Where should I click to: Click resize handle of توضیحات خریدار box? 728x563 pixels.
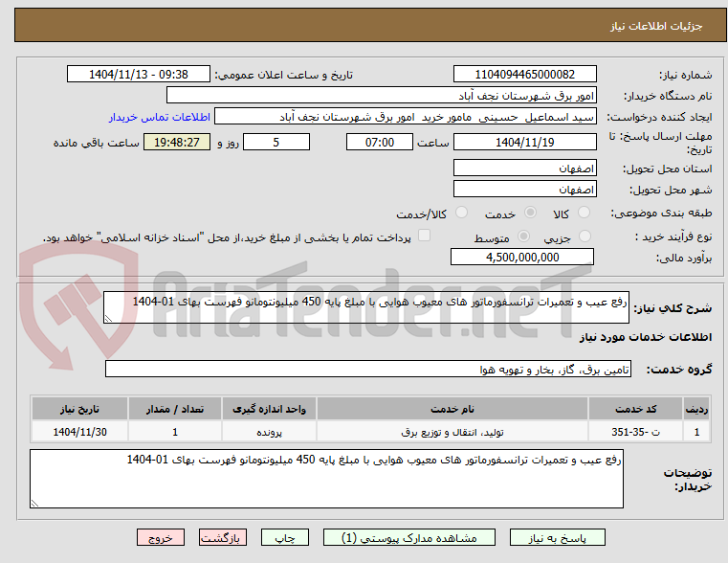[34, 503]
